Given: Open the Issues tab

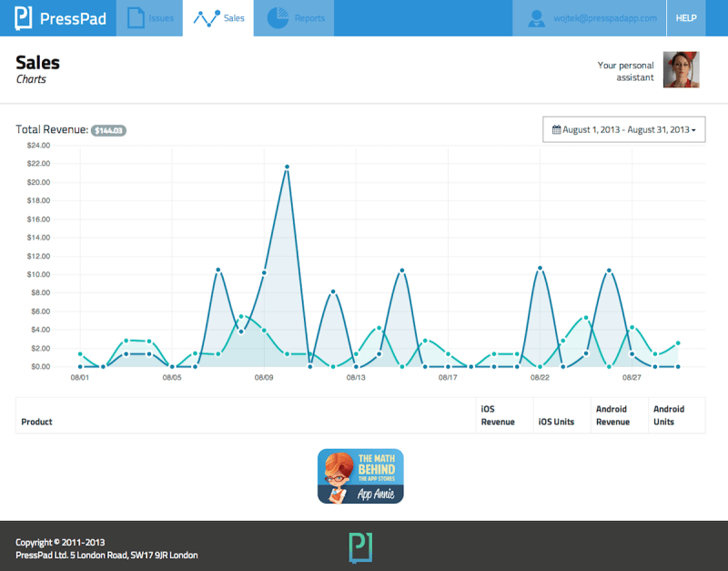Looking at the screenshot, I should [x=149, y=18].
